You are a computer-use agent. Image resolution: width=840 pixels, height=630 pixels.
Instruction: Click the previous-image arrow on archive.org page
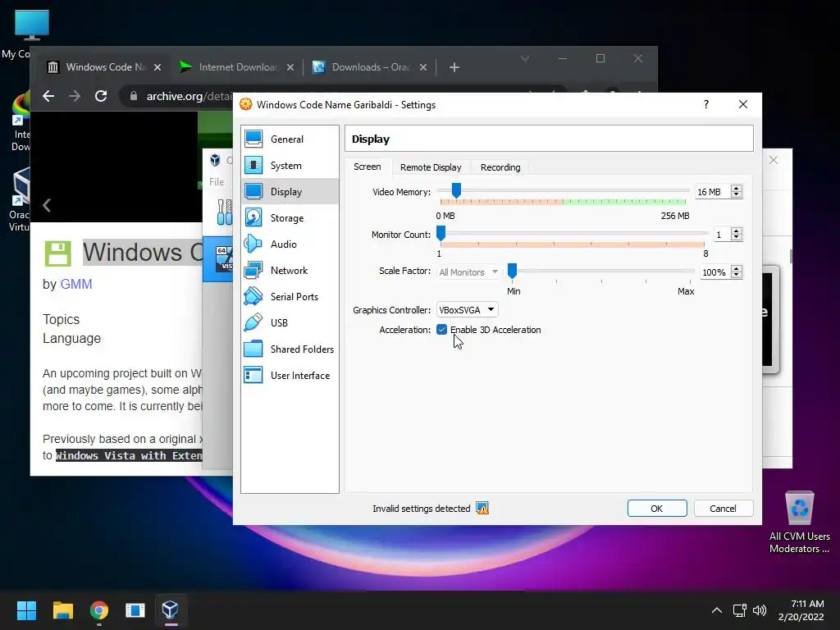pyautogui.click(x=47, y=205)
